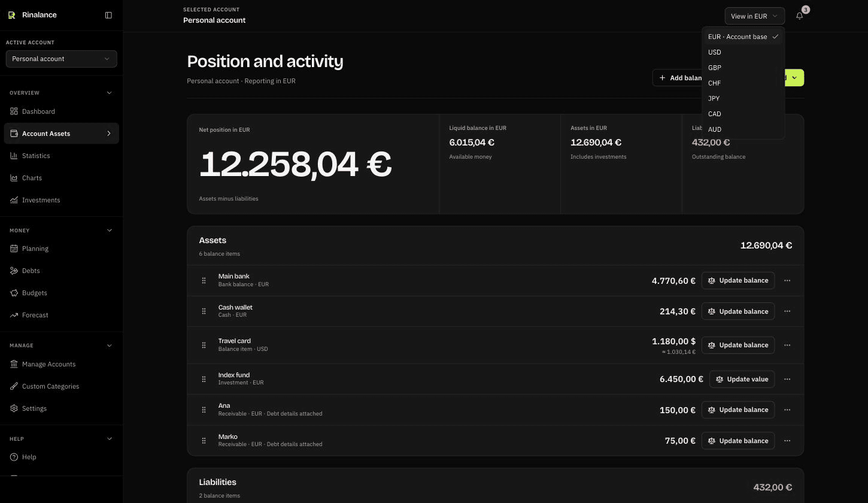Image resolution: width=868 pixels, height=503 pixels.
Task: Close the View in EUR dropdown
Action: point(754,16)
